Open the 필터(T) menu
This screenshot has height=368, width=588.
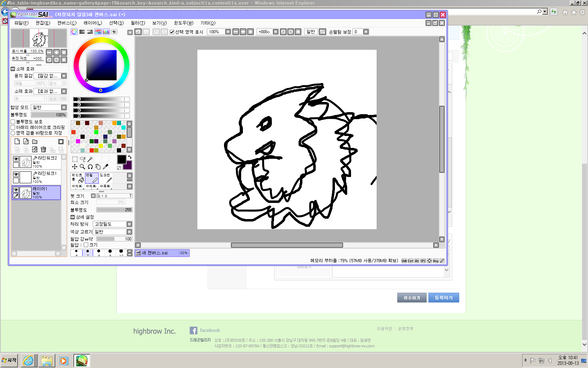(138, 23)
